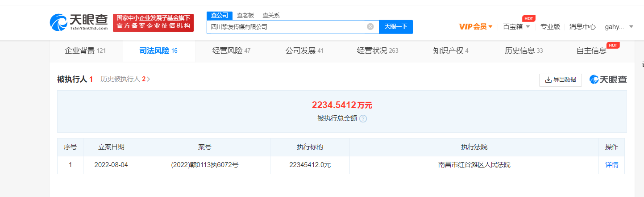Select the 查公司 search tab
This screenshot has height=197, width=644.
(x=219, y=15)
